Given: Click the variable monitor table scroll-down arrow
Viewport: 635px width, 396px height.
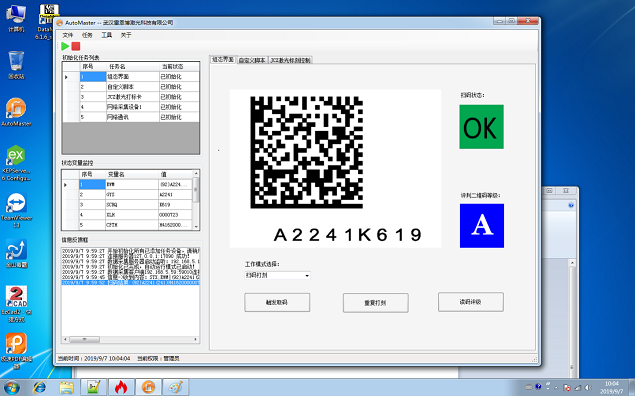Looking at the screenshot, I should point(196,227).
